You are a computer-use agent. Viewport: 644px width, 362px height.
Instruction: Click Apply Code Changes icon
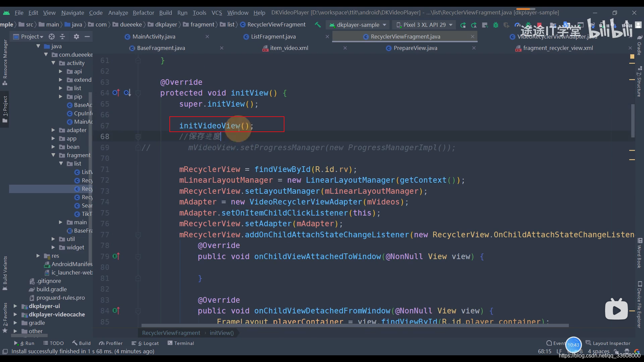click(x=485, y=25)
